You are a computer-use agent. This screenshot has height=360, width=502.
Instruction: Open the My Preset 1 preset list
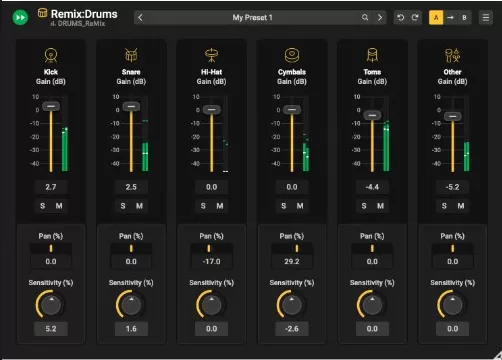pyautogui.click(x=252, y=18)
